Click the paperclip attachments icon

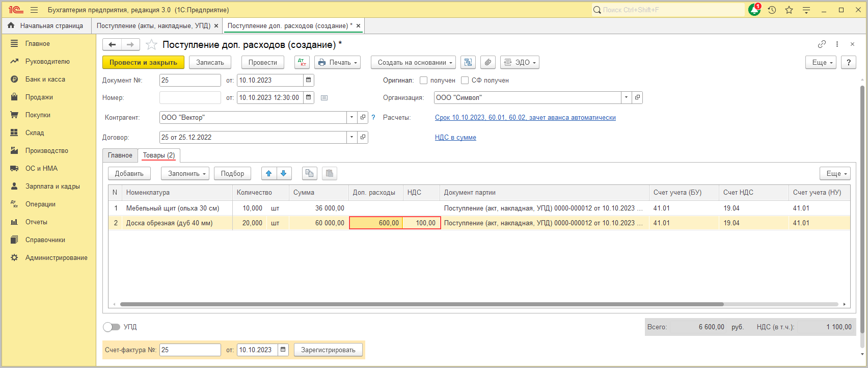pos(488,62)
